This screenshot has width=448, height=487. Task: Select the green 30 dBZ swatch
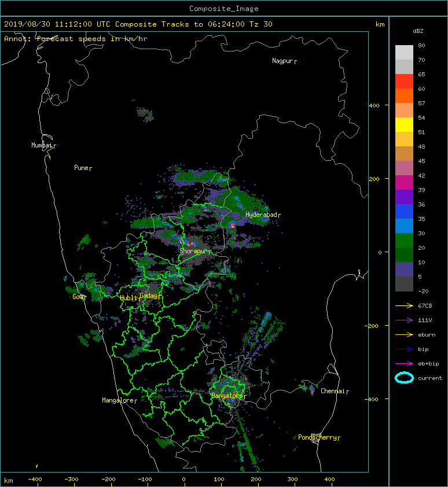(x=404, y=240)
